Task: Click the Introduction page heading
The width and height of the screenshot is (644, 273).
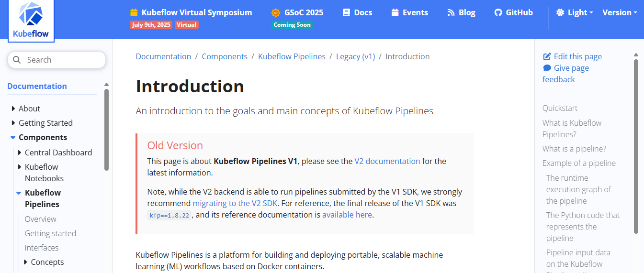Action: (x=190, y=87)
